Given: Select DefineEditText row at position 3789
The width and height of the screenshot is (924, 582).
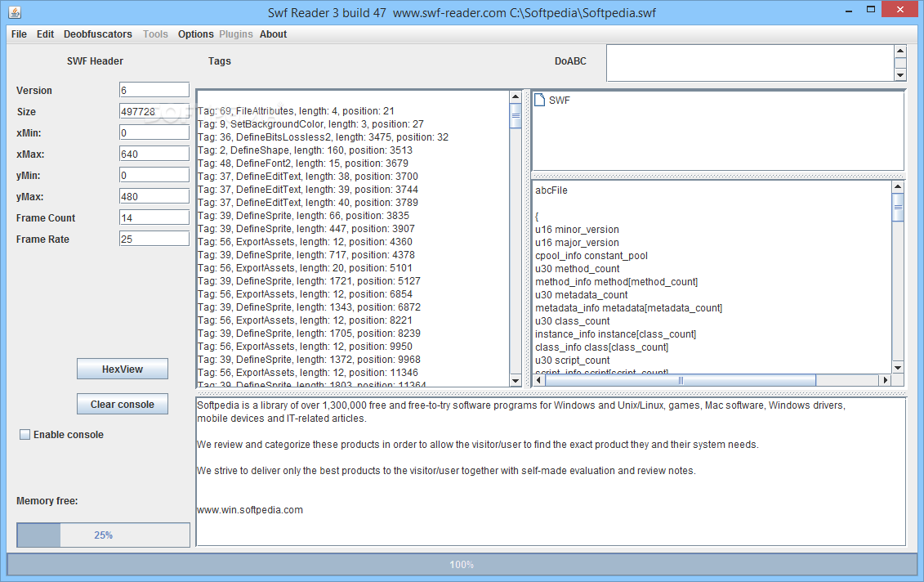Looking at the screenshot, I should [x=308, y=202].
